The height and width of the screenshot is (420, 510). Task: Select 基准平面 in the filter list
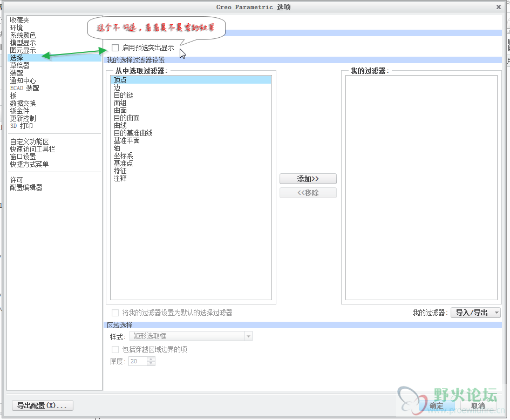(126, 140)
